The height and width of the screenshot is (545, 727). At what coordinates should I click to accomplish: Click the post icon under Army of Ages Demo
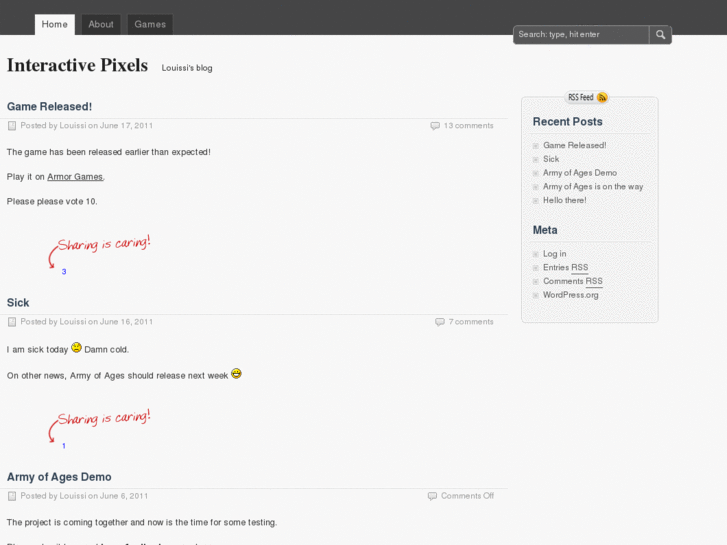click(12, 496)
